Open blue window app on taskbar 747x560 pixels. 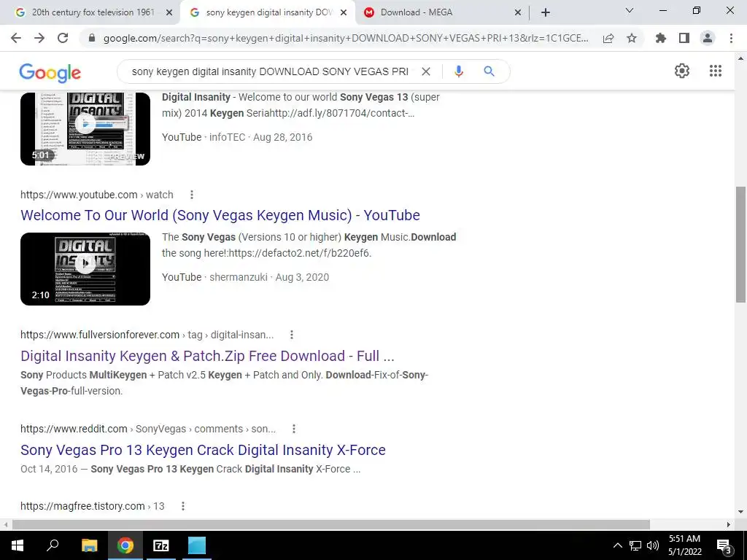tap(197, 545)
